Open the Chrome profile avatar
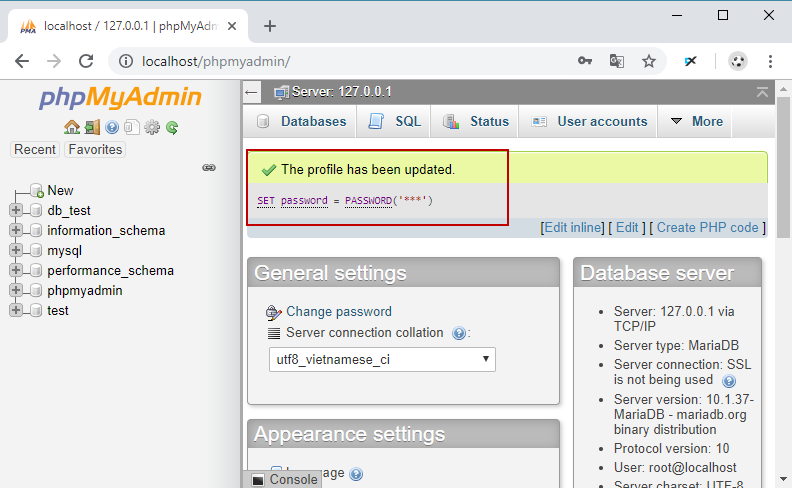This screenshot has height=488, width=792. (x=737, y=61)
